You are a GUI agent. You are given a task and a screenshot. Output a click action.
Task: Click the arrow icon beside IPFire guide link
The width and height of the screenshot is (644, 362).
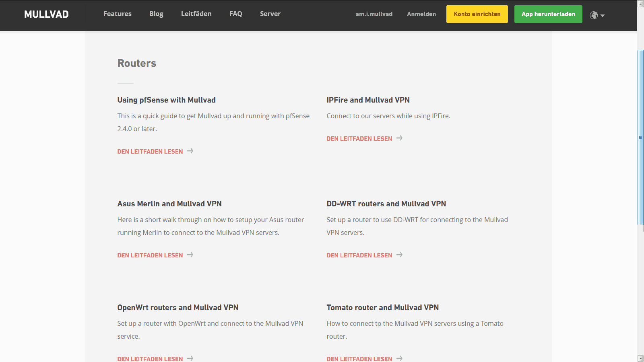tap(400, 138)
